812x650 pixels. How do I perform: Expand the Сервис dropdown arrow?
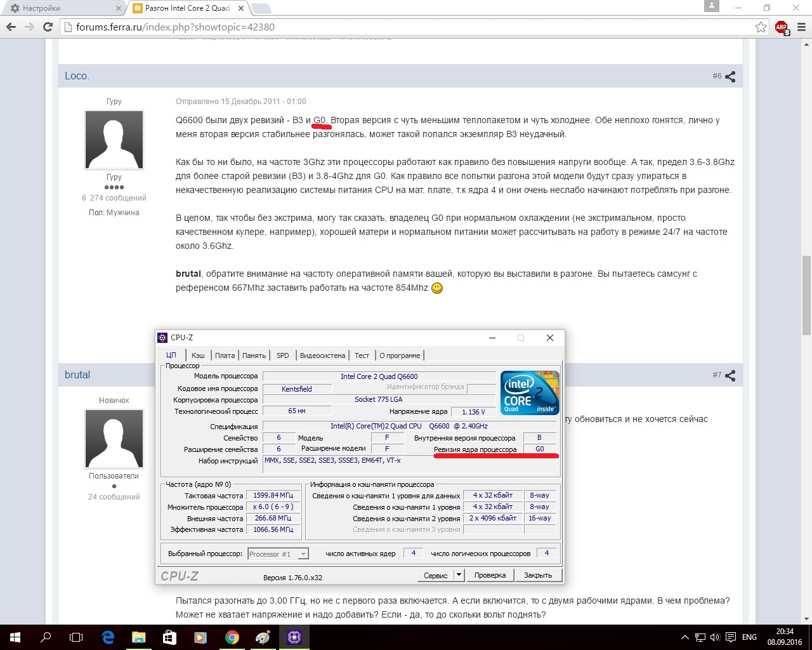coord(459,575)
